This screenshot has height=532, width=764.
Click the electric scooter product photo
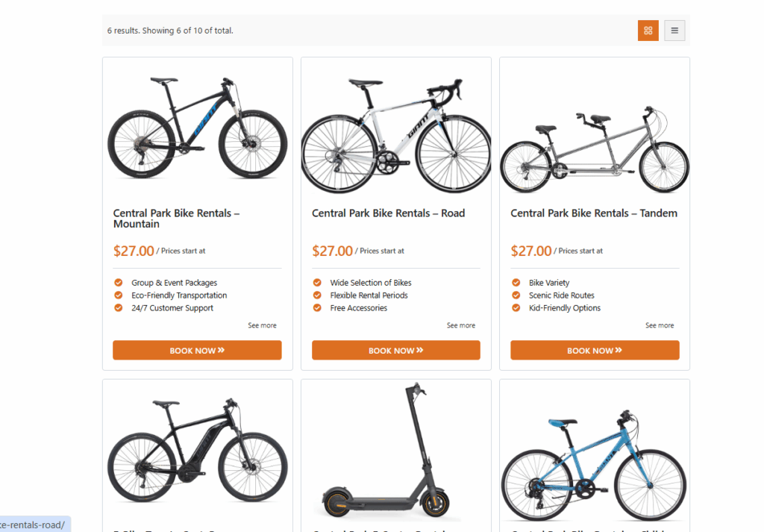[x=395, y=448]
